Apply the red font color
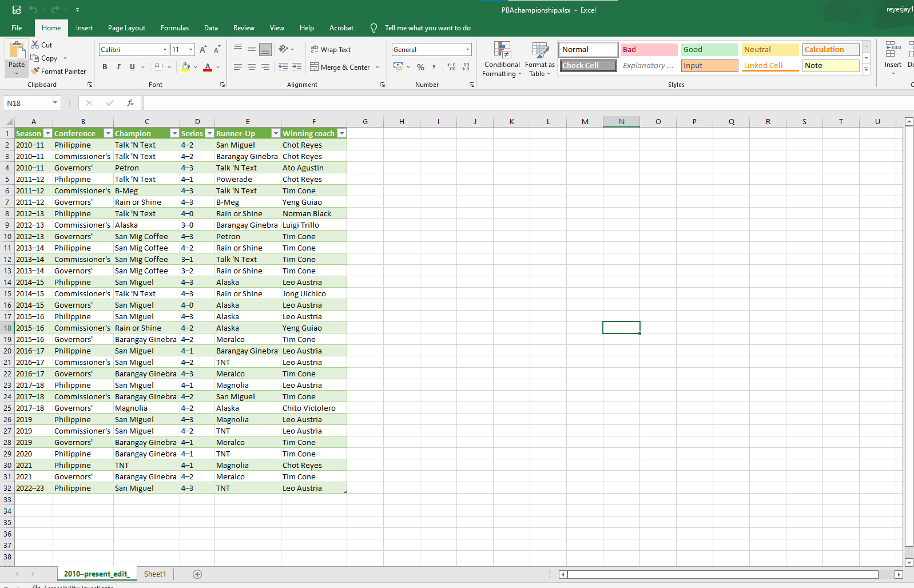This screenshot has height=588, width=914. click(x=208, y=67)
